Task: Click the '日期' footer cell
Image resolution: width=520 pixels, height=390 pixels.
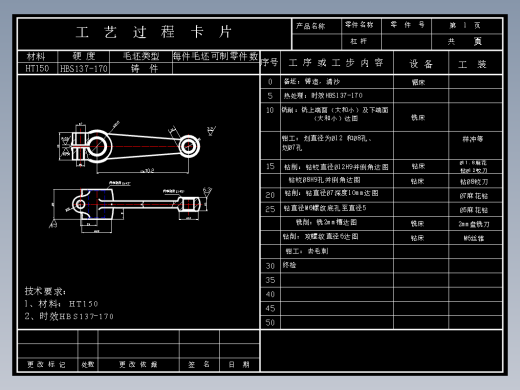Action: (x=239, y=364)
